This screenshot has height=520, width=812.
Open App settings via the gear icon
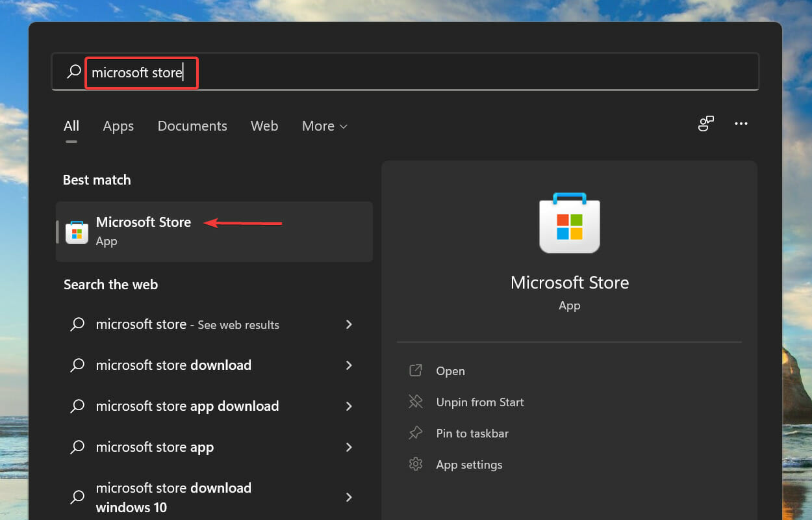coord(416,464)
